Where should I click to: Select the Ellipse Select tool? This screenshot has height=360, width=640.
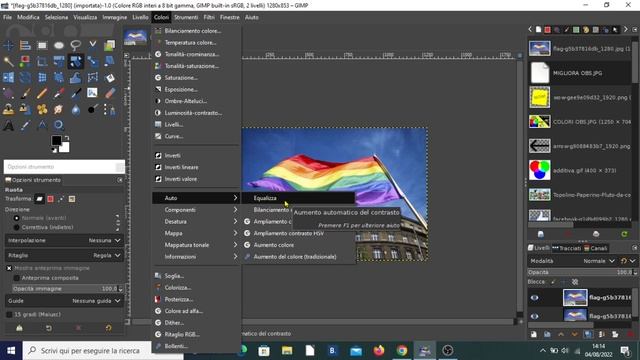click(x=58, y=45)
